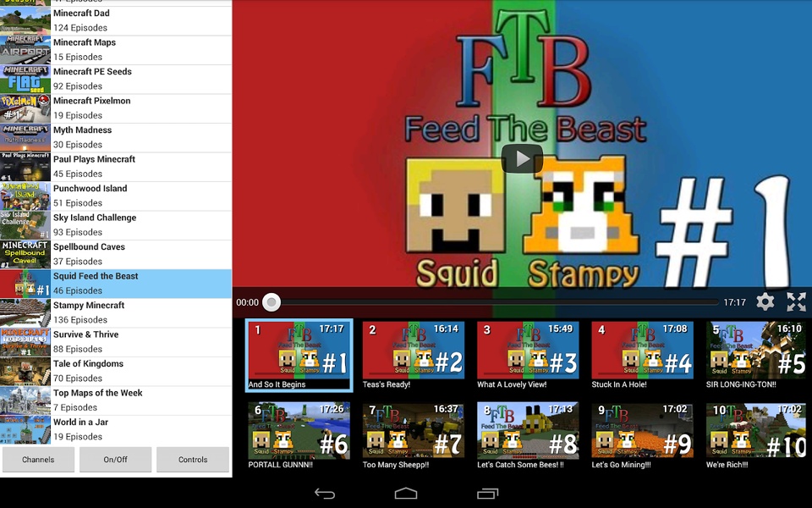This screenshot has height=508, width=812.
Task: Click the Punchwood Island thumbnail image
Action: 25,196
